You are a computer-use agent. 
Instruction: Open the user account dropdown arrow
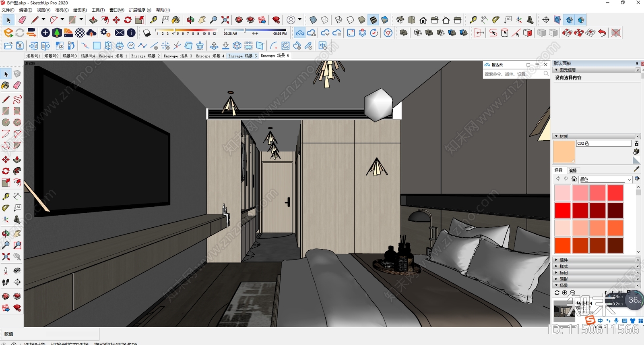tap(299, 19)
